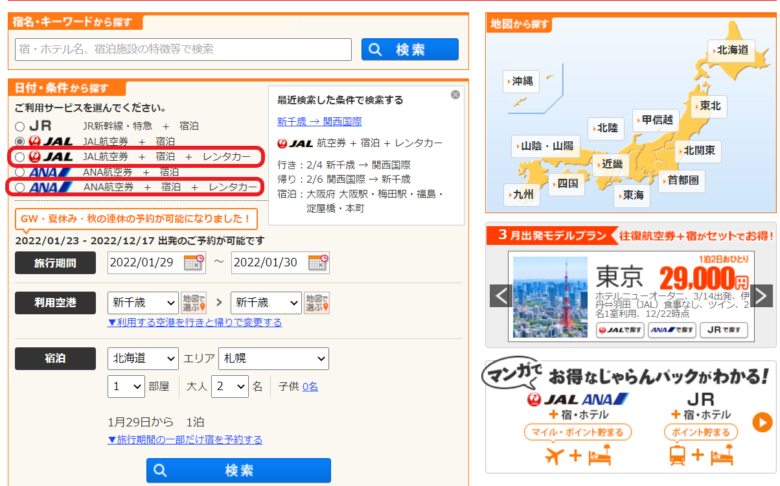
Task: Choose arrival airport from map icon
Action: pyautogui.click(x=317, y=302)
